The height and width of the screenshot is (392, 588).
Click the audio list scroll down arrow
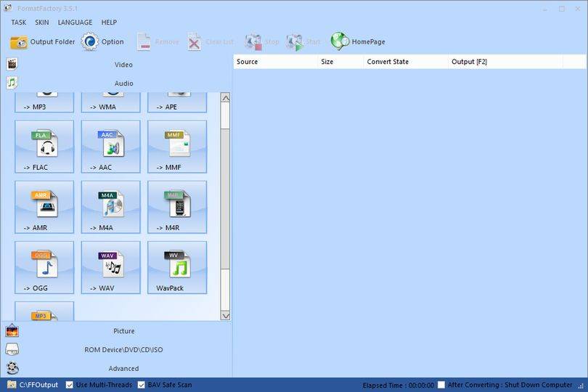225,316
